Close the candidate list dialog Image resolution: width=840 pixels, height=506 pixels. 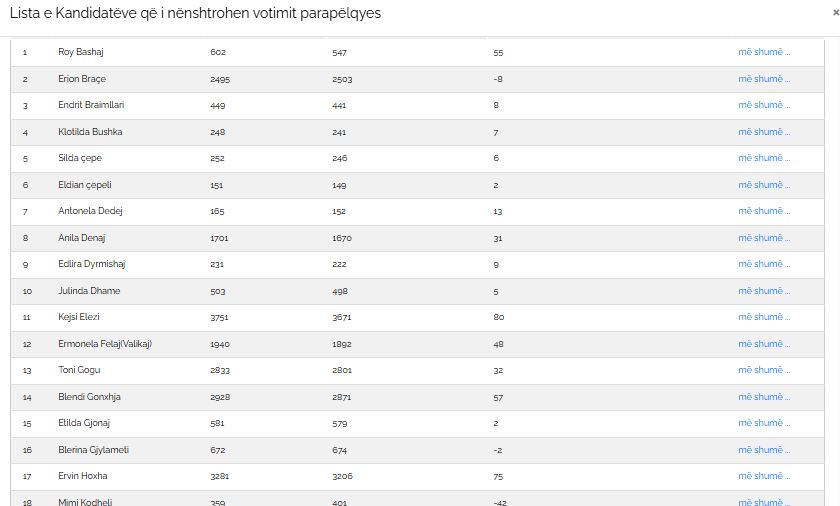[836, 13]
